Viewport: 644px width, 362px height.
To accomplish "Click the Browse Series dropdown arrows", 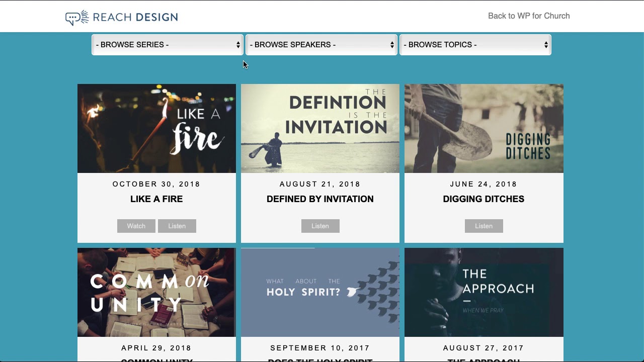I will tap(238, 45).
